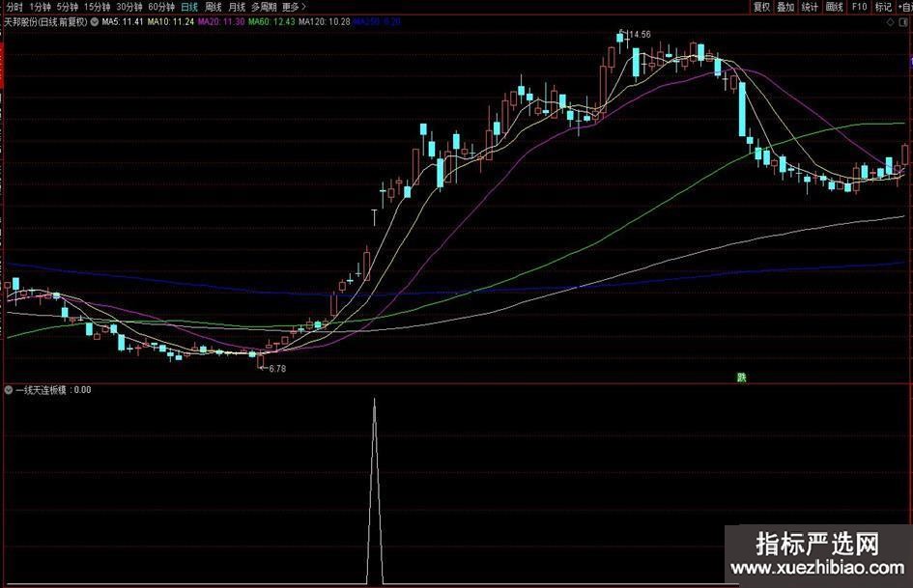Switch to the 日线 daily chart
The height and width of the screenshot is (588, 913).
coord(189,7)
